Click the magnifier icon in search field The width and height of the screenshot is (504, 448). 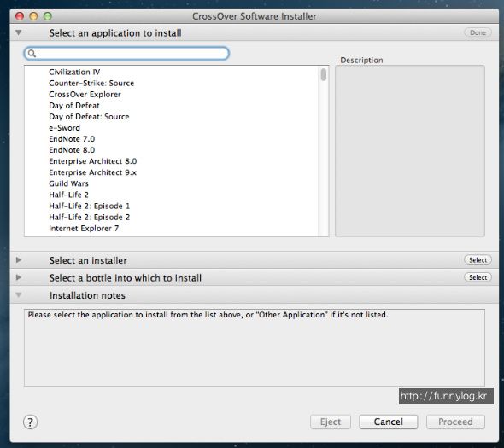tap(31, 53)
